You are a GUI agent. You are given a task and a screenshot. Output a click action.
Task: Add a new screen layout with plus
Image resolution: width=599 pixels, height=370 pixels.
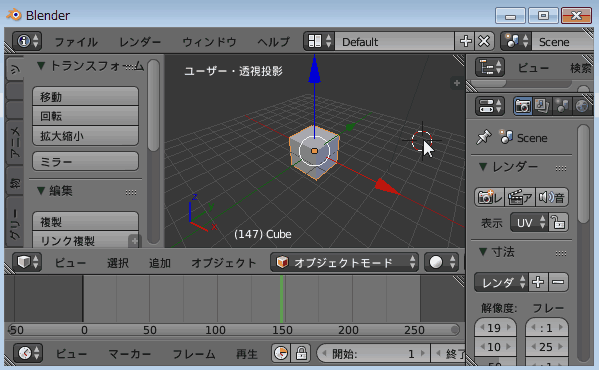pyautogui.click(x=465, y=41)
